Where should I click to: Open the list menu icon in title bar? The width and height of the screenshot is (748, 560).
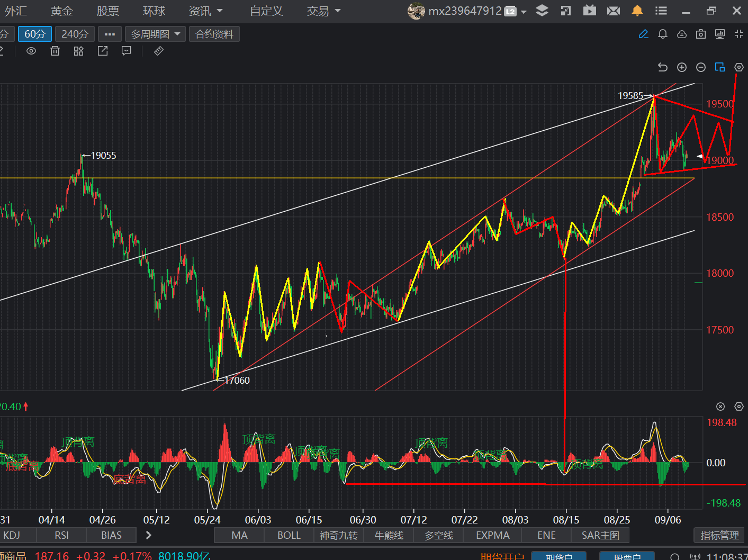pos(661,11)
